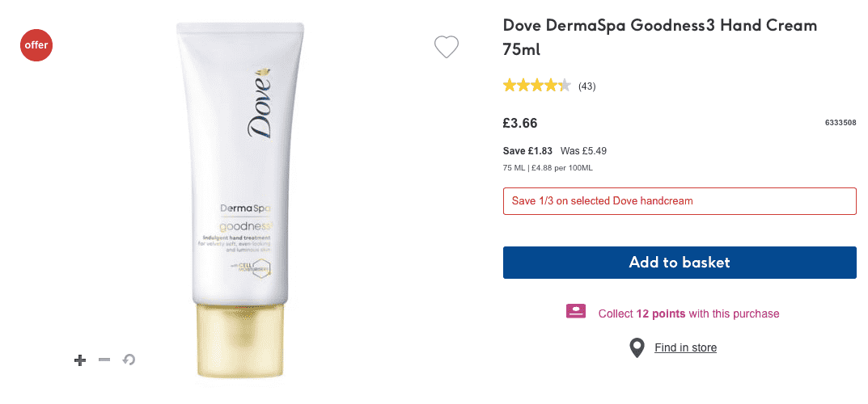Click the Was £5.49 previous price

583,151
